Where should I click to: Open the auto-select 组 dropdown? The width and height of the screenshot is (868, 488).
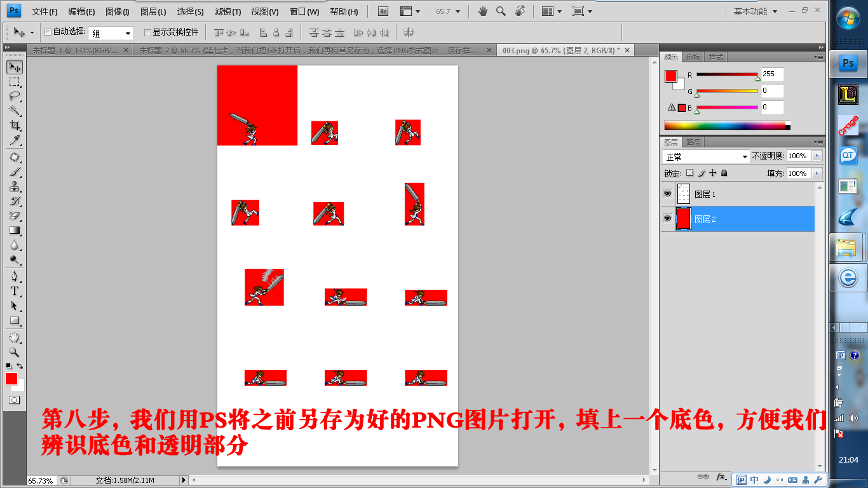(x=111, y=33)
